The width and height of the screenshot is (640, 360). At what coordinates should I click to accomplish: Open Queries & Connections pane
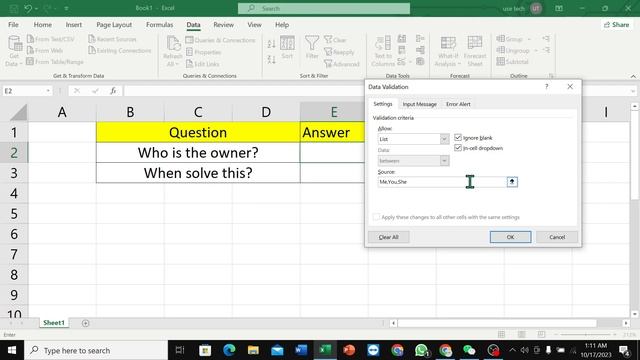tap(220, 40)
